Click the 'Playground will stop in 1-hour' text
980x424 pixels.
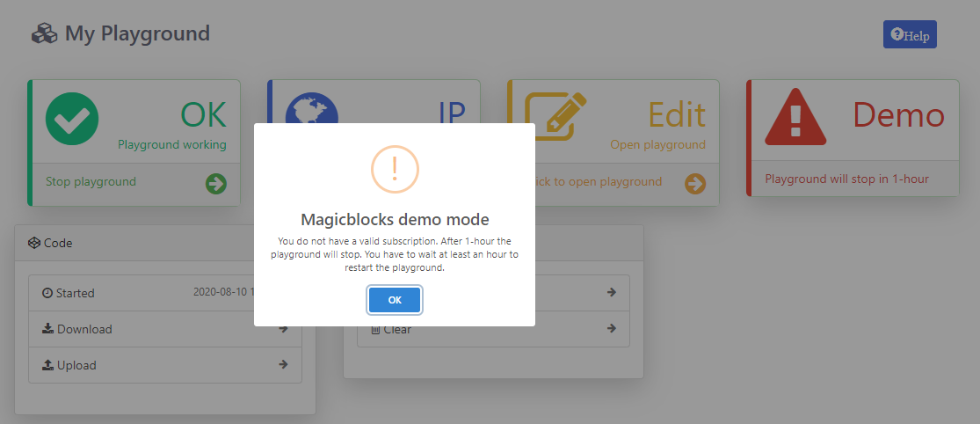click(847, 179)
